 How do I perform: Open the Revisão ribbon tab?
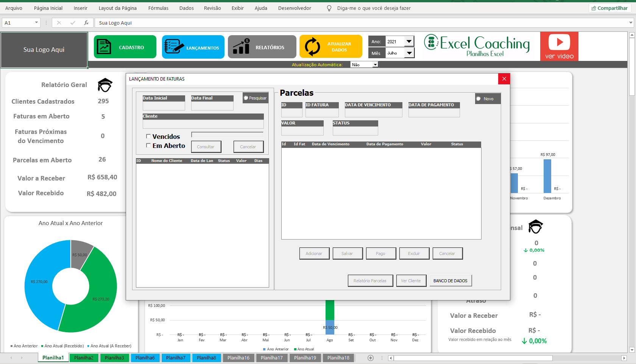pyautogui.click(x=212, y=8)
